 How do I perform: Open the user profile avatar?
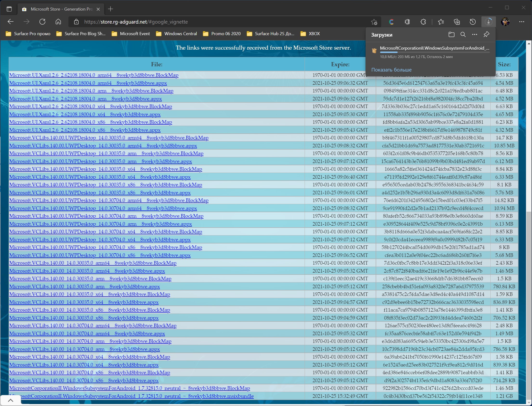pyautogui.click(x=506, y=22)
